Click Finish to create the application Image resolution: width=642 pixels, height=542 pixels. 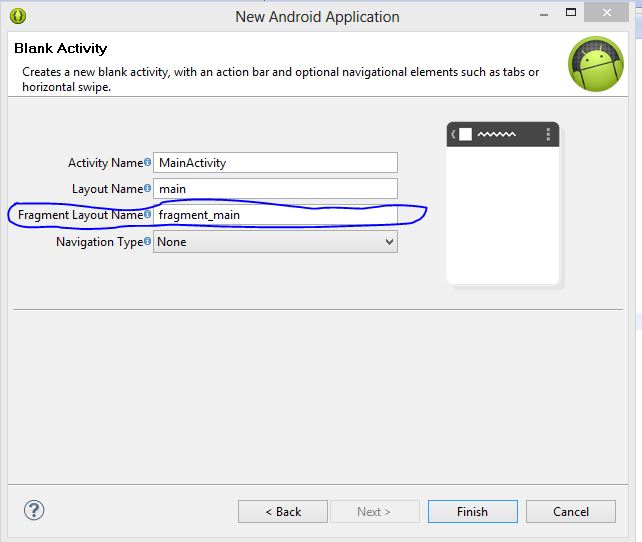click(472, 512)
